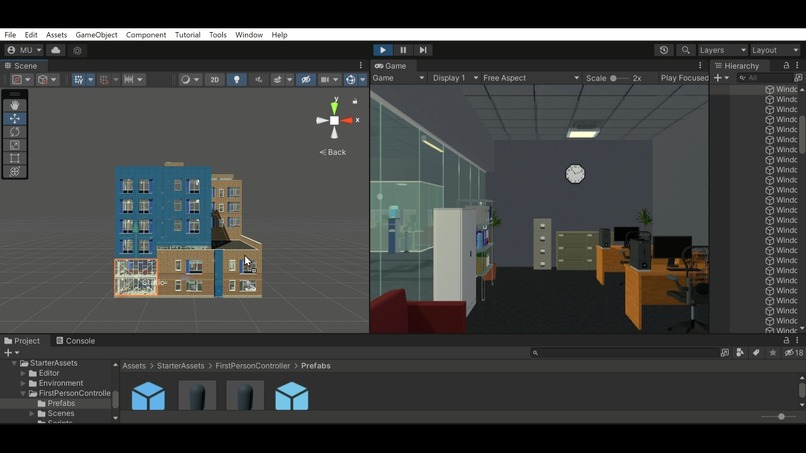Viewport: 806px width, 453px height.
Task: Toggle grid snapping in the Scene toolbar
Action: [104, 80]
